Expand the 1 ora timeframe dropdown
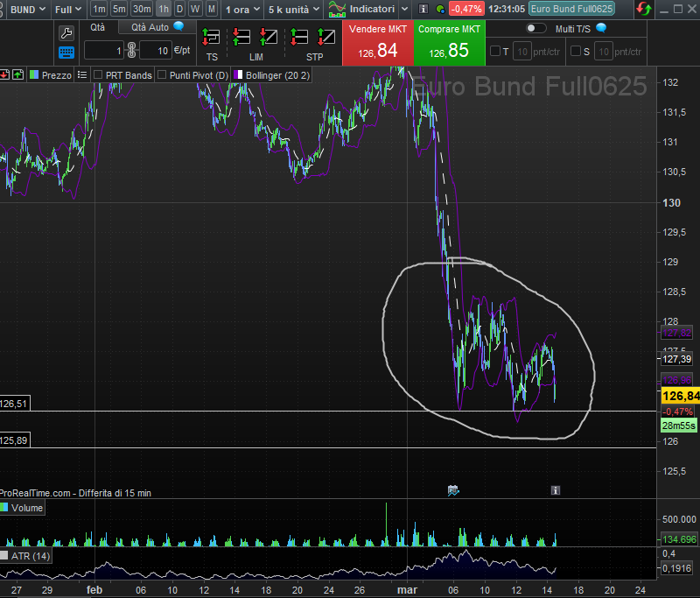The image size is (700, 598). pyautogui.click(x=240, y=10)
